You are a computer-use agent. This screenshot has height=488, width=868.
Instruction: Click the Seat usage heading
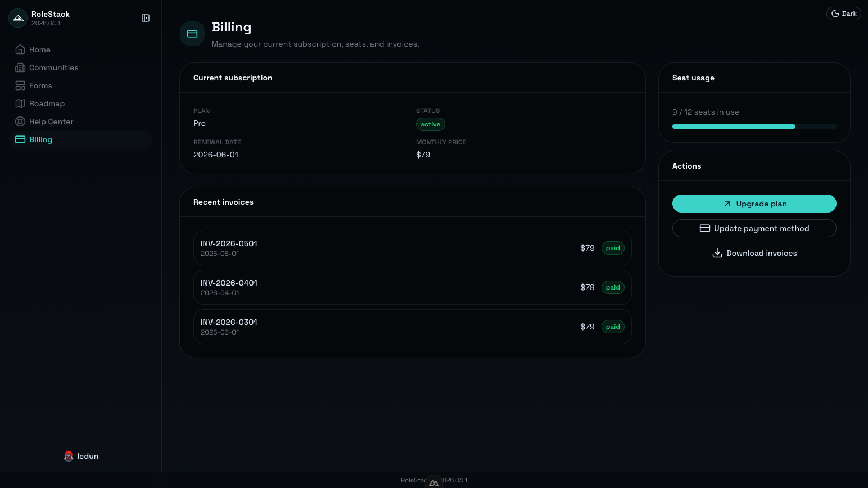pyautogui.click(x=693, y=78)
